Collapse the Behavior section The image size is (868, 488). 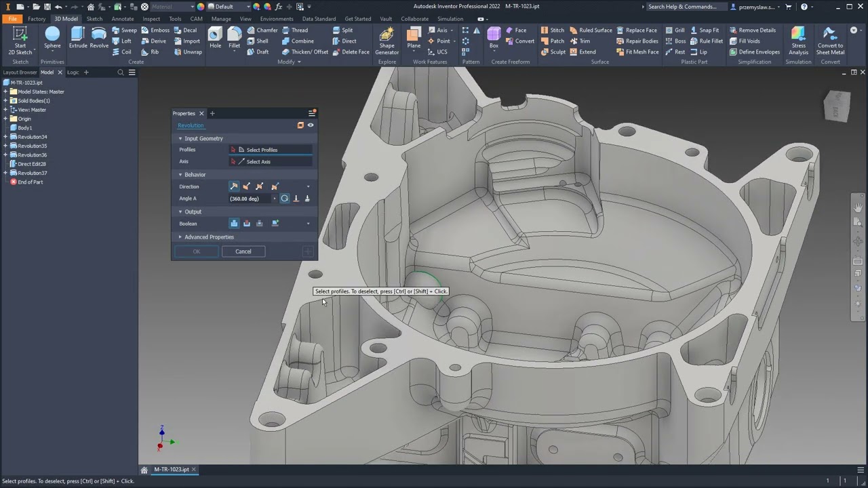tap(180, 175)
